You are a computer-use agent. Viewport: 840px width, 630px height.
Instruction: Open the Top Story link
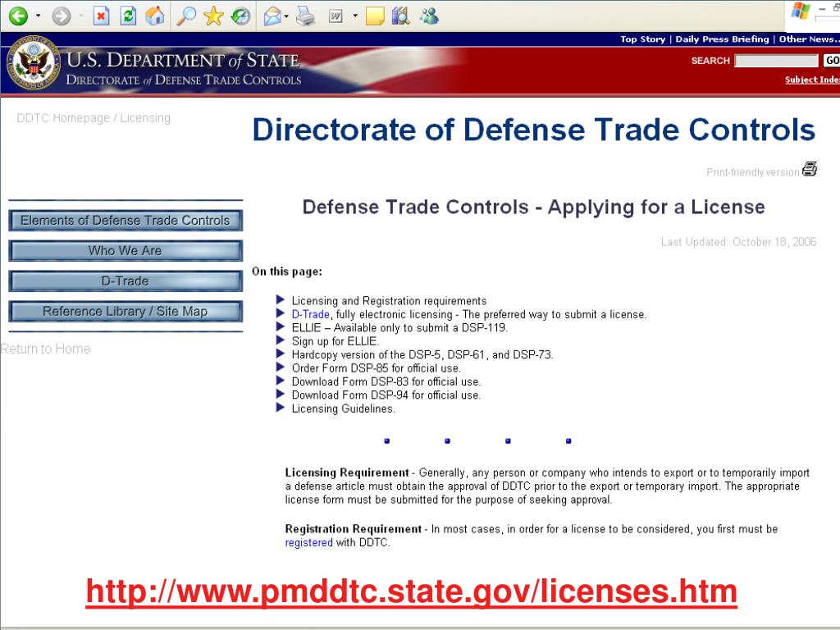tap(642, 39)
